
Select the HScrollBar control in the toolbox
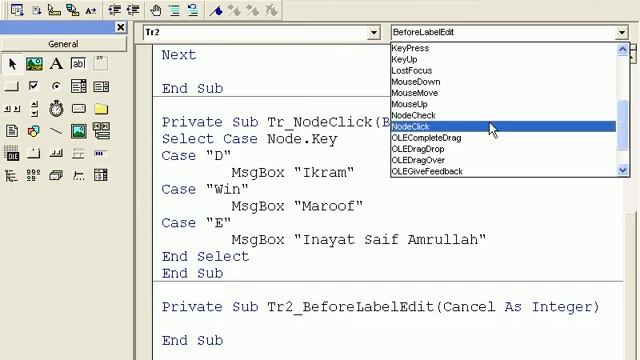(12, 109)
